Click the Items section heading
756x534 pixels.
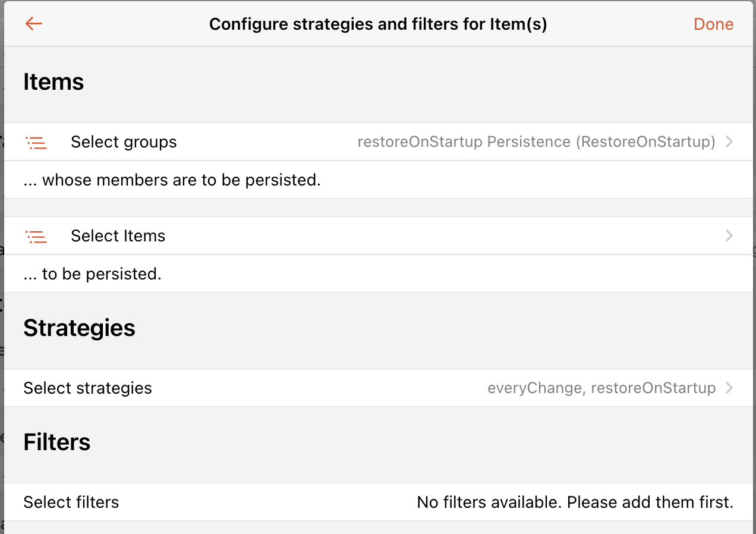[x=53, y=81]
